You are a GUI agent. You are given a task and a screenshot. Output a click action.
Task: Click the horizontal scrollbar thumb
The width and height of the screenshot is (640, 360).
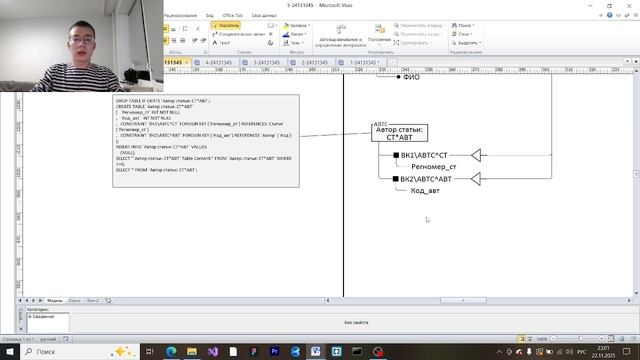point(463,300)
